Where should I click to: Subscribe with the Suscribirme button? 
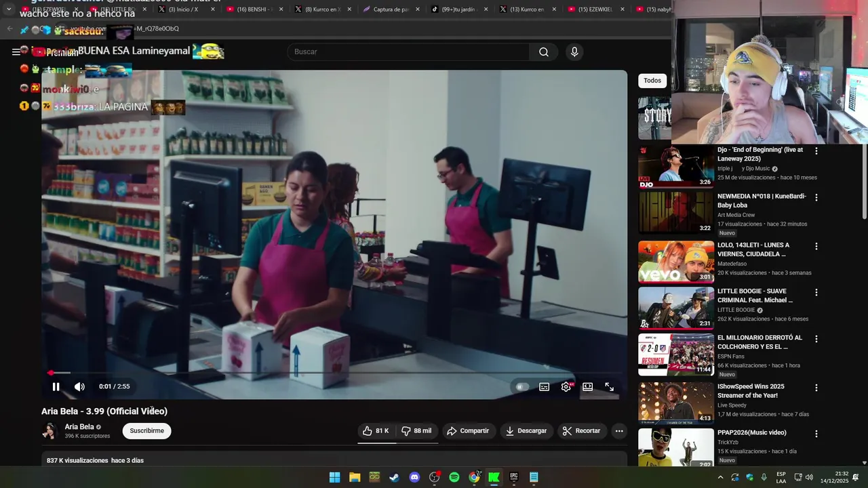(146, 431)
